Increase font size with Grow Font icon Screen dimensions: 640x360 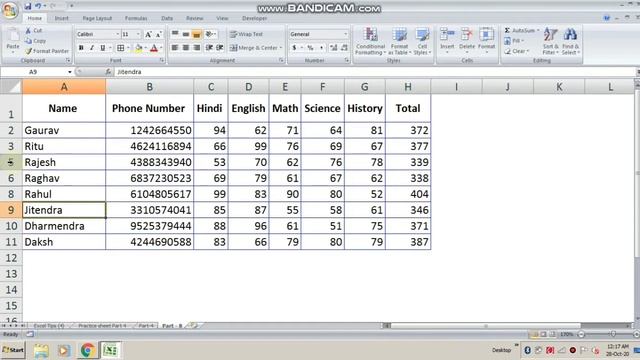pyautogui.click(x=148, y=35)
